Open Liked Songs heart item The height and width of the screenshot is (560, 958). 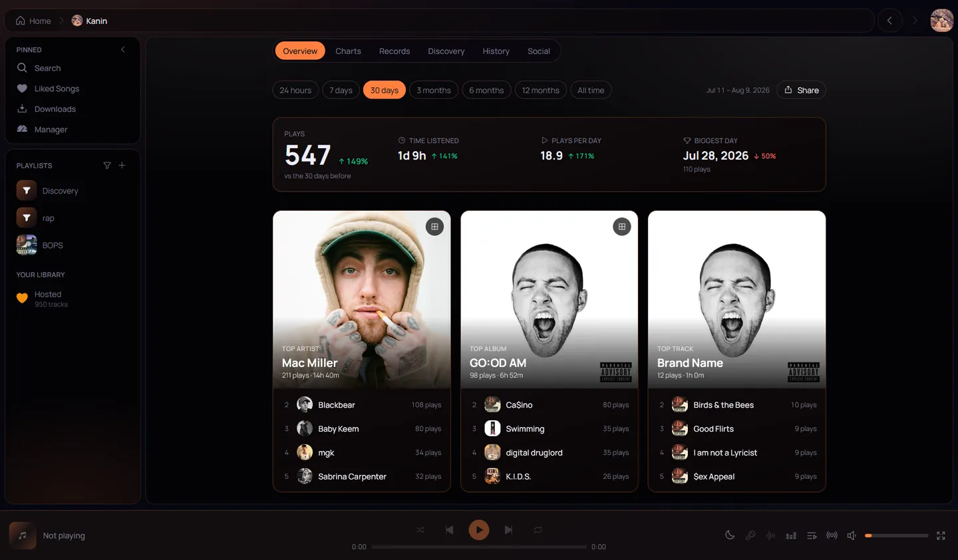(73, 88)
